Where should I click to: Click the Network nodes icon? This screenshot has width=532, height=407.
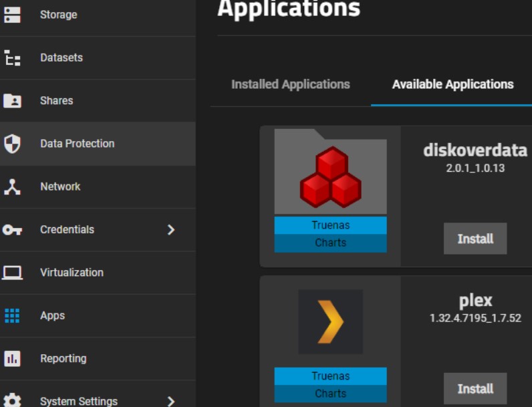12,186
